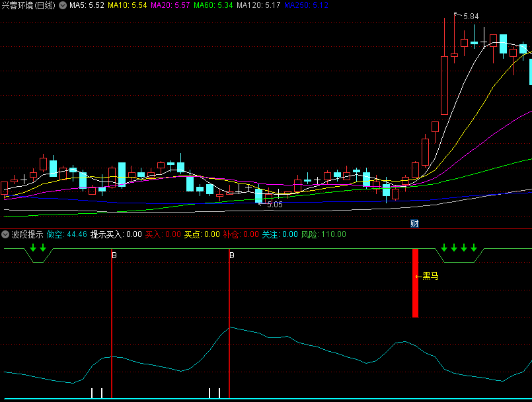Click the second green down arrow in the left pair
Screen dimensions: 532x402
(43, 248)
